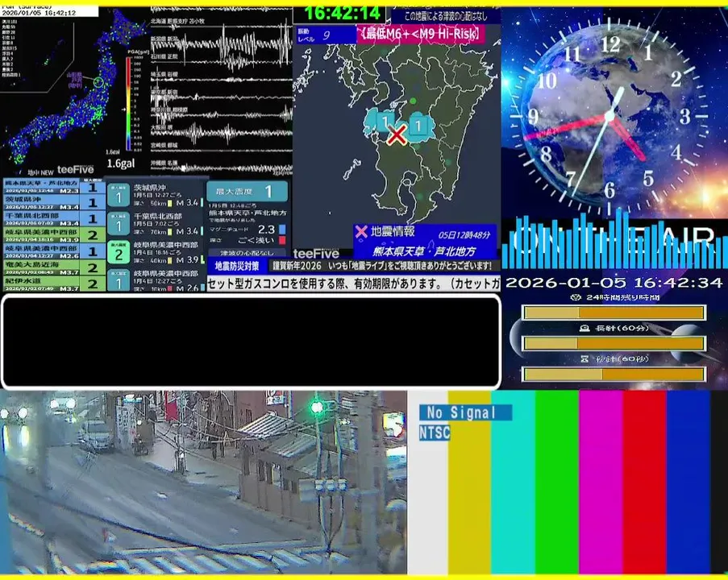
Task: Select the 熊本県天草・芦北地方 M2.3 row
Action: 54,186
